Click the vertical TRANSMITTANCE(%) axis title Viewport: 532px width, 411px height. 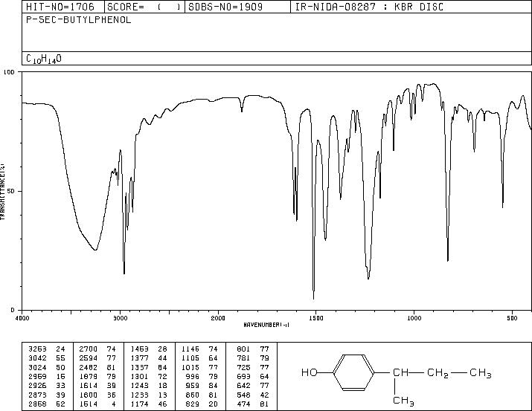point(2,191)
